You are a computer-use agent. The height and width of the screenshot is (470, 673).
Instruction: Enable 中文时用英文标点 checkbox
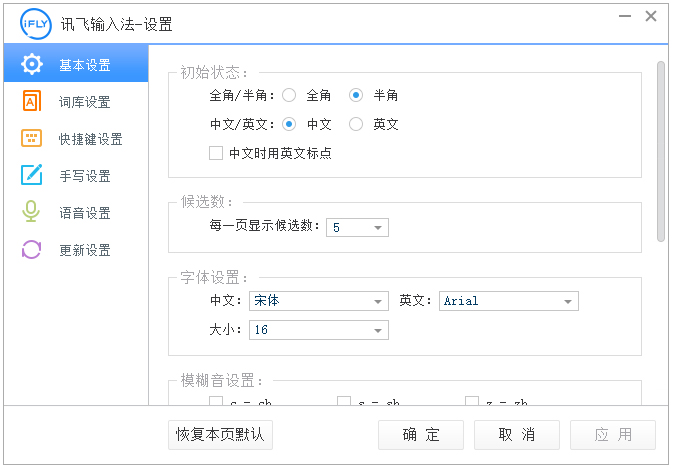[215, 154]
